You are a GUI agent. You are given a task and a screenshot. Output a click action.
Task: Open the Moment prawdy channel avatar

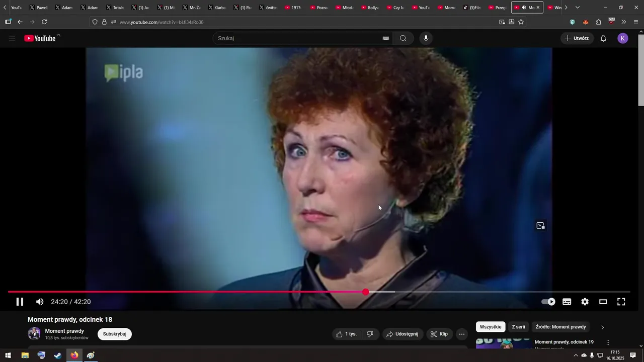34,333
